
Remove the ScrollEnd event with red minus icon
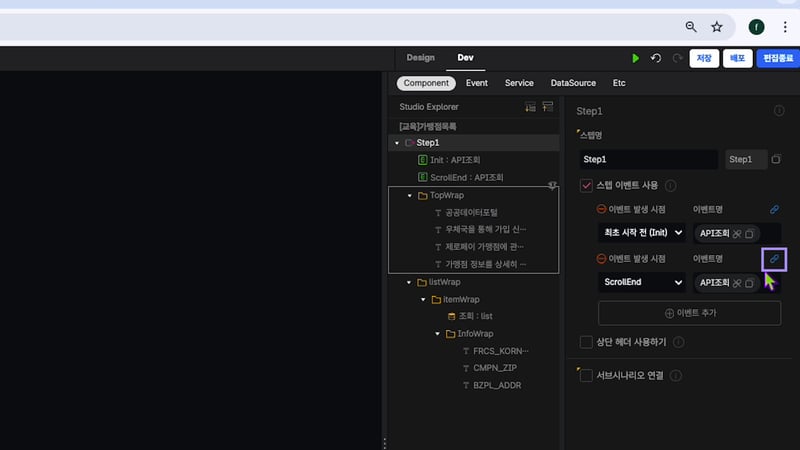pos(602,259)
